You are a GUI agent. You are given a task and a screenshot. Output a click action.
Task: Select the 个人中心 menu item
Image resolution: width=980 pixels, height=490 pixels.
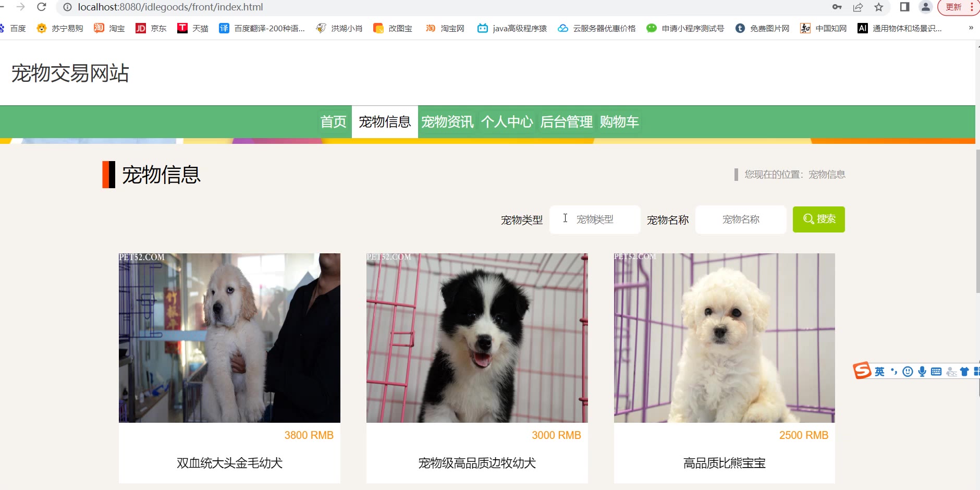click(507, 122)
